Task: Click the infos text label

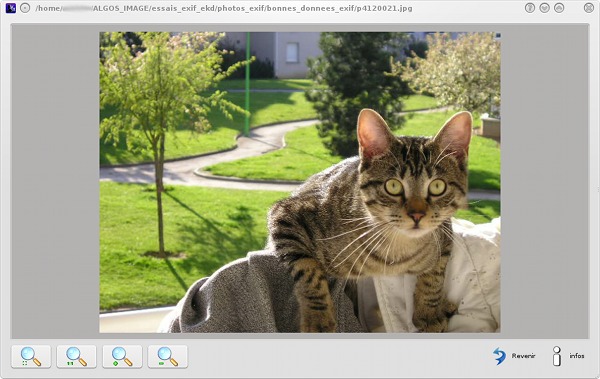Action: (577, 356)
